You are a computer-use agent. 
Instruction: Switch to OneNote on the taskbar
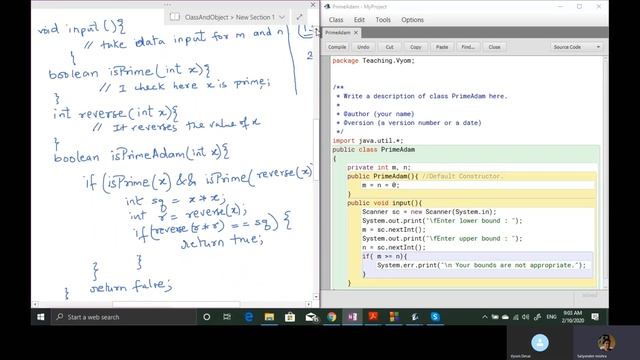click(x=353, y=317)
